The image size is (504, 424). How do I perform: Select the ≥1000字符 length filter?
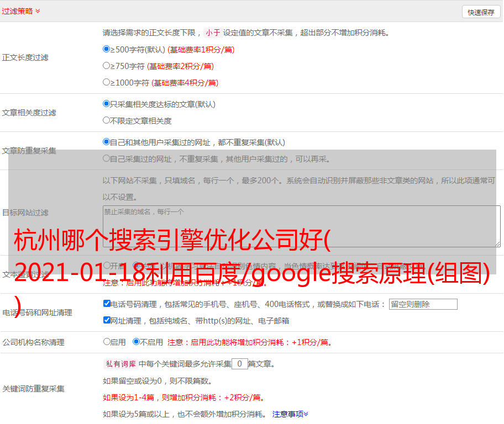point(107,82)
